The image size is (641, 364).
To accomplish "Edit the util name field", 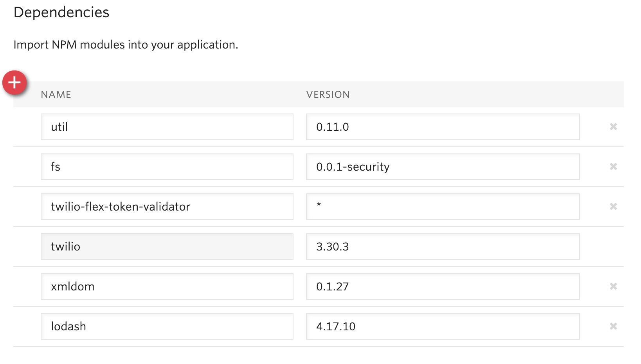I will [167, 127].
